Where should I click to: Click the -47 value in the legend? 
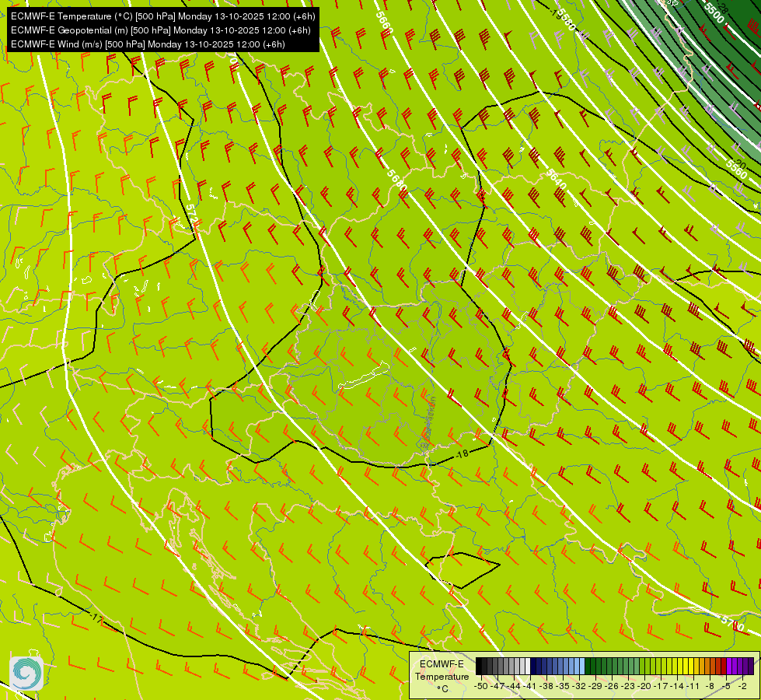(497, 686)
